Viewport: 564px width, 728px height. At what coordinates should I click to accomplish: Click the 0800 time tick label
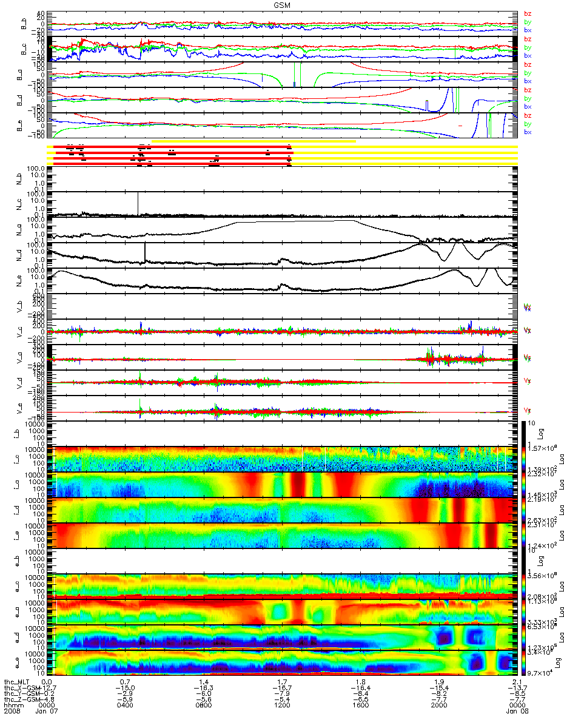pos(204,706)
